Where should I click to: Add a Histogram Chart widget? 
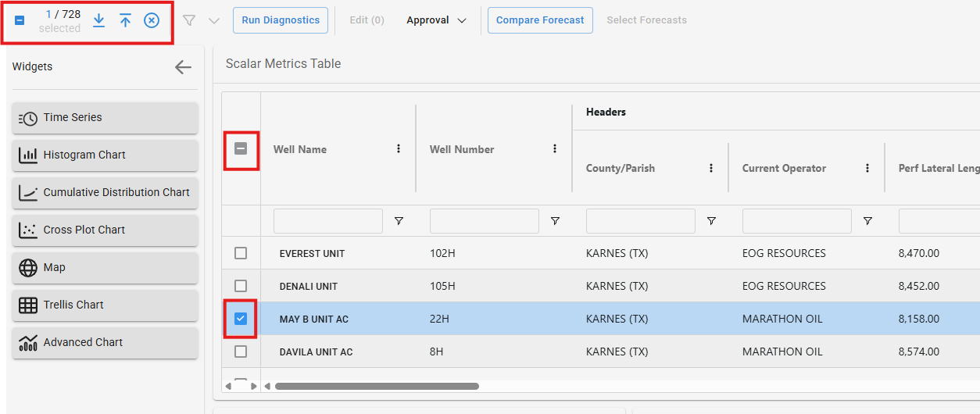[x=105, y=155]
